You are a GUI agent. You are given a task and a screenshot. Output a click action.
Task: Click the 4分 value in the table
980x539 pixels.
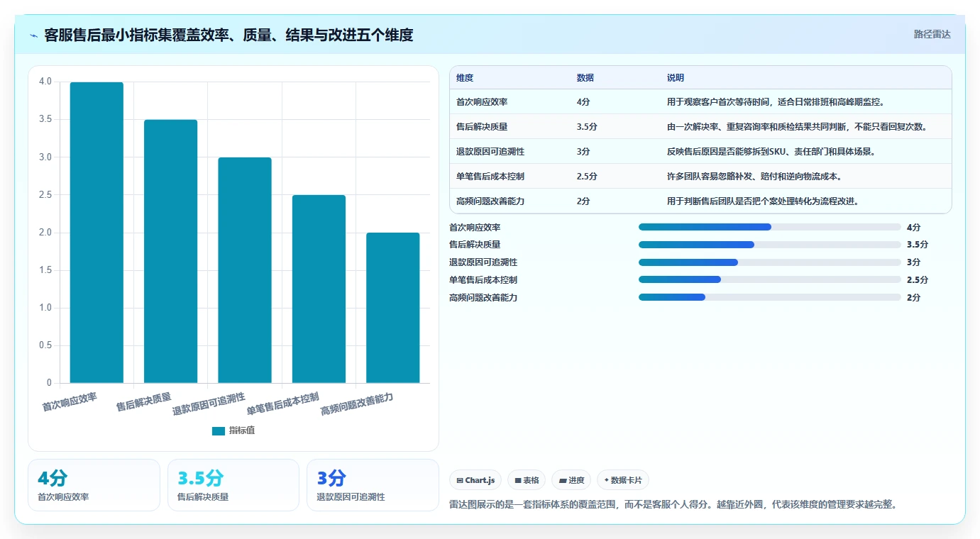click(583, 102)
